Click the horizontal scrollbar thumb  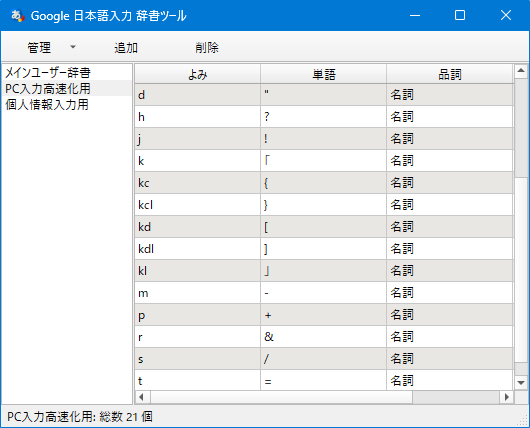(281, 397)
